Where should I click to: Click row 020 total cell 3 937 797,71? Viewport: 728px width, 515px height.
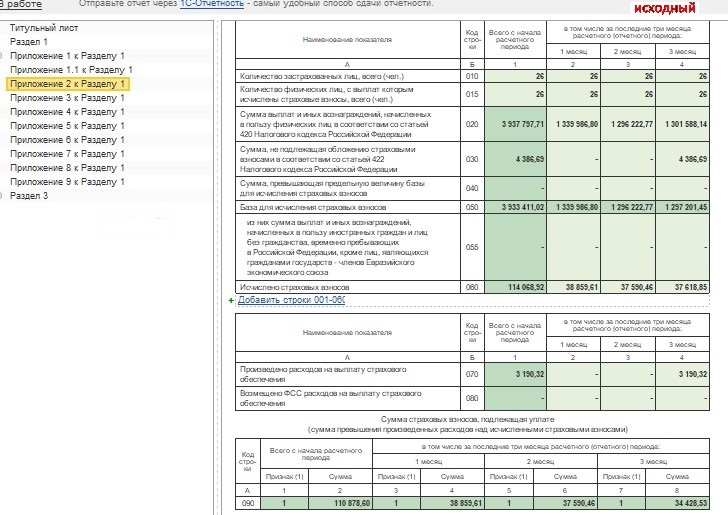tap(515, 124)
